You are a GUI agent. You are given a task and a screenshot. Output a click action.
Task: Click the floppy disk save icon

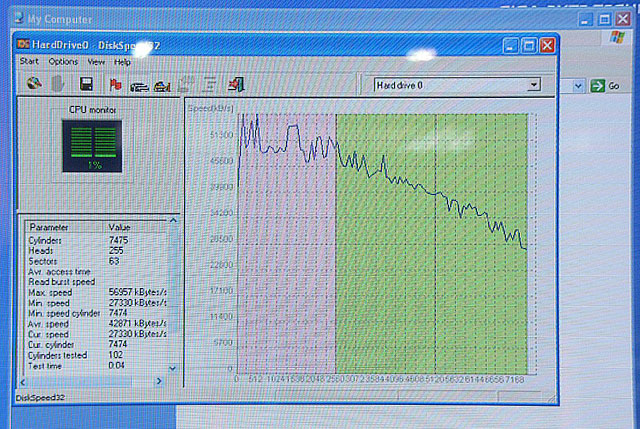[86, 85]
